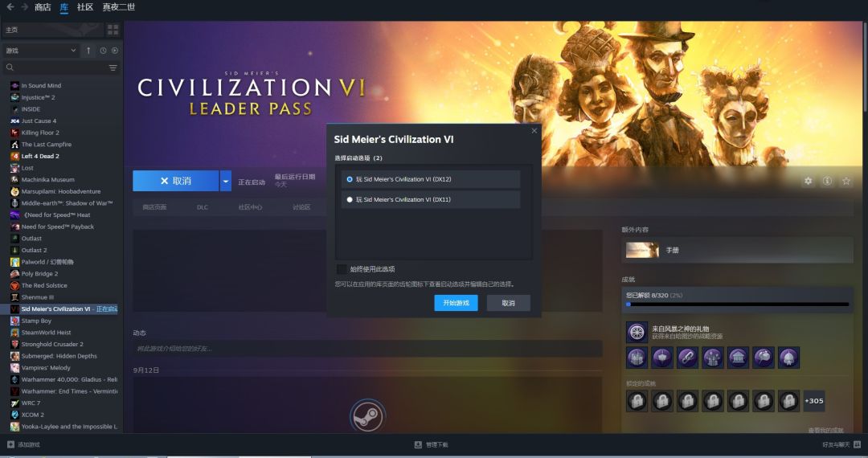Screen dimensions: 868x458
Task: Tick the always use this option checkbox
Action: [342, 269]
